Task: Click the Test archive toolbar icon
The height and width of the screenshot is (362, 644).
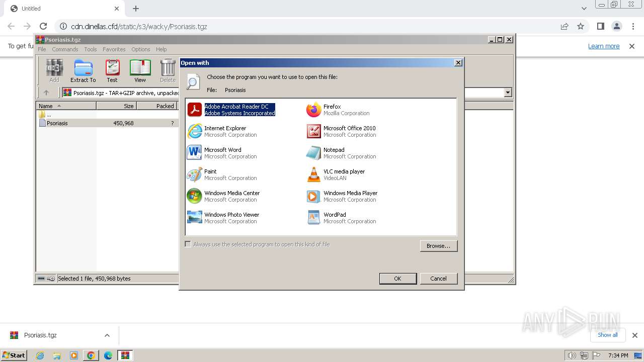Action: click(x=112, y=71)
